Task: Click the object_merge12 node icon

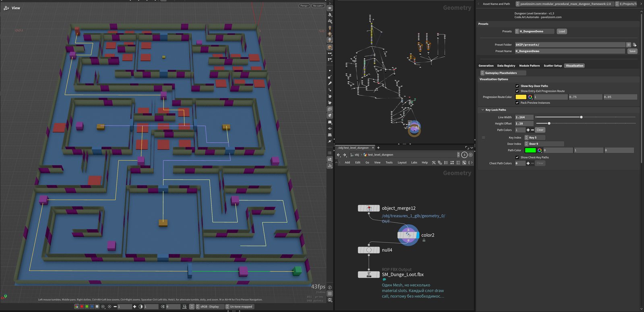Action: coord(369,208)
